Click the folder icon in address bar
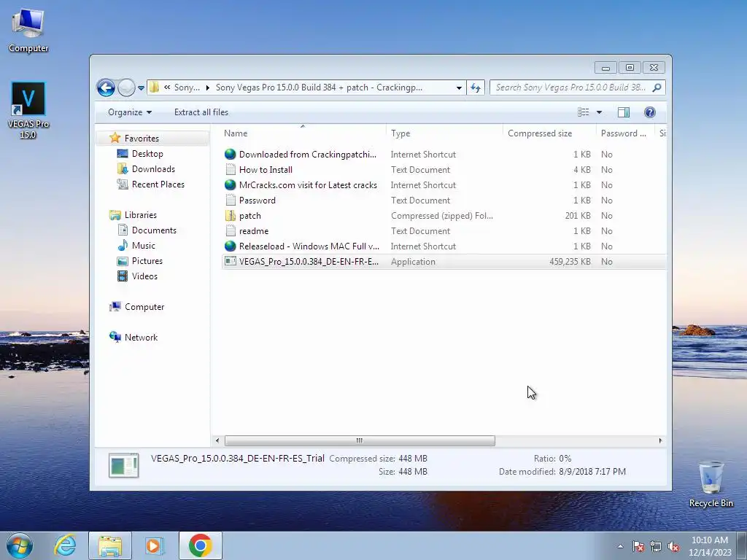This screenshot has width=747, height=560. pyautogui.click(x=154, y=87)
